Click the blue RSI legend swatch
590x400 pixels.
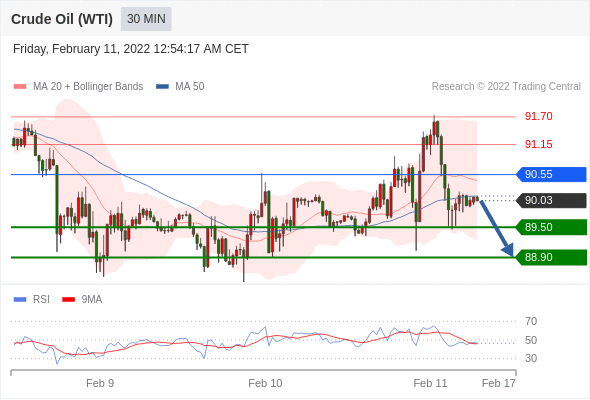coord(20,300)
